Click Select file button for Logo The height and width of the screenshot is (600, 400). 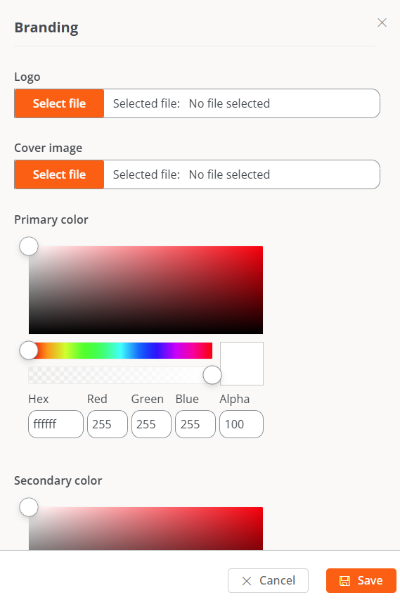click(59, 103)
